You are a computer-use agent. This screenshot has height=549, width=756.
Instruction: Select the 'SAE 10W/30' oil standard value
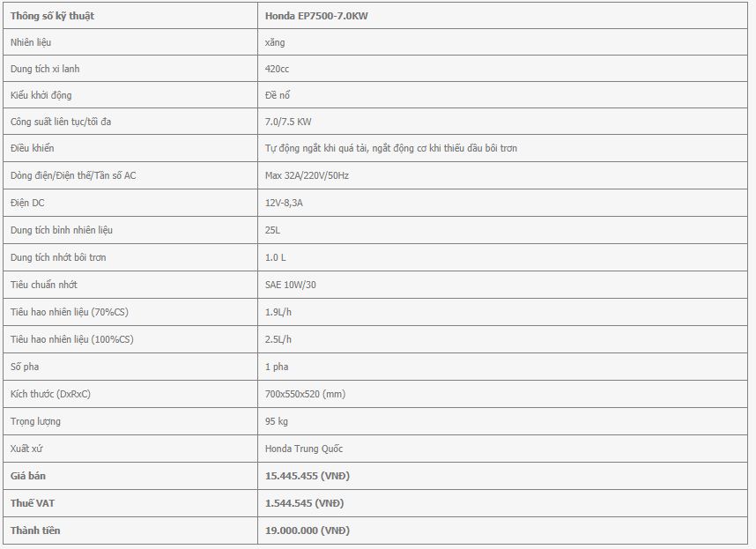[x=289, y=285]
